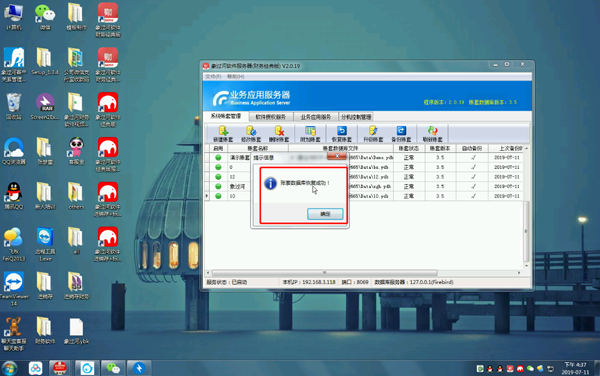Click the horizontal scrollbar of the account list

pyautogui.click(x=324, y=273)
